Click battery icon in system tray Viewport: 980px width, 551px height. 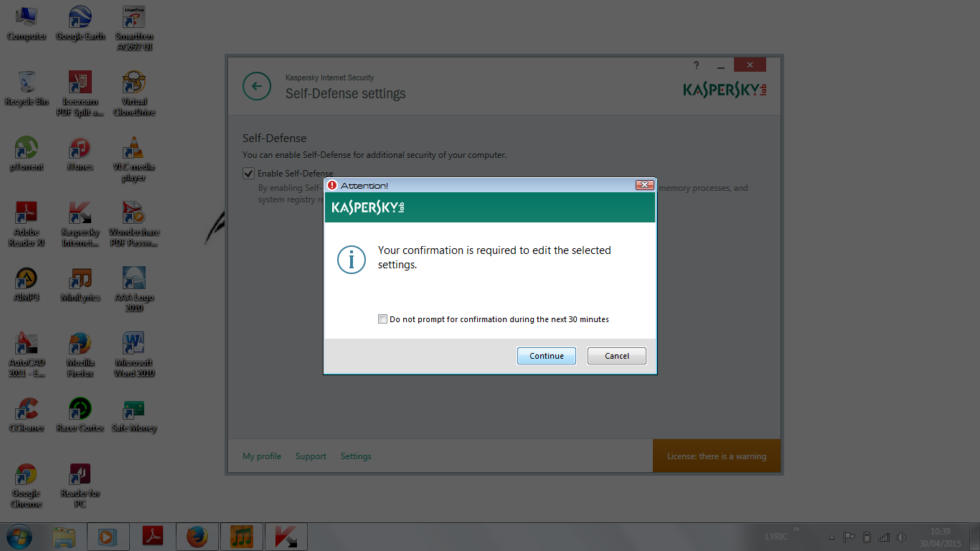coord(867,537)
